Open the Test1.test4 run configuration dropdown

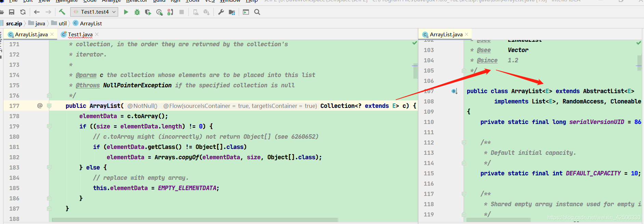[x=94, y=12]
